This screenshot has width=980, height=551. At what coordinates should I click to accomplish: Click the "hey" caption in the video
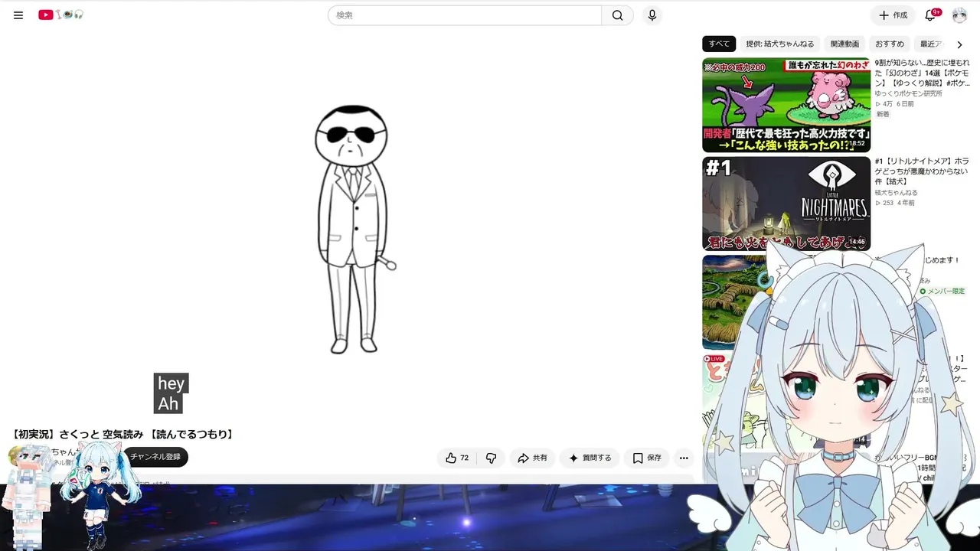coord(171,383)
